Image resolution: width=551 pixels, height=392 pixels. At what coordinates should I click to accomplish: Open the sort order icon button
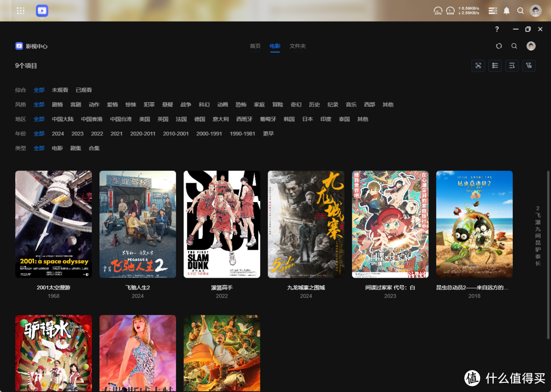coord(512,65)
